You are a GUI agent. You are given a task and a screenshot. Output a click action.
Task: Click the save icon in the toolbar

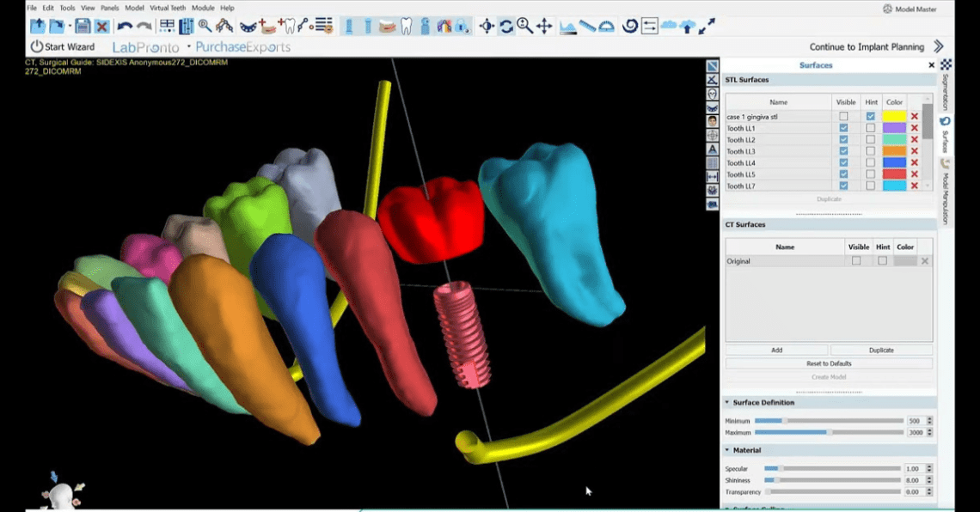point(85,27)
